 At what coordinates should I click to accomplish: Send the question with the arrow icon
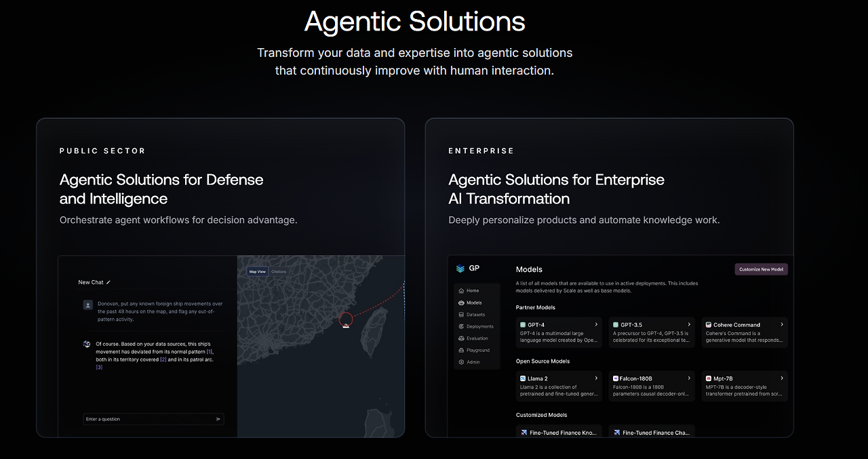point(218,419)
